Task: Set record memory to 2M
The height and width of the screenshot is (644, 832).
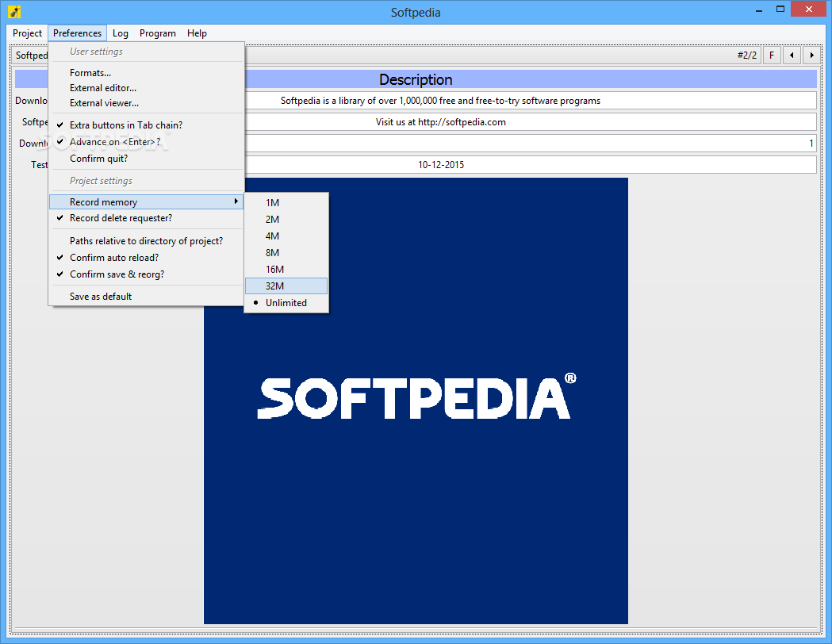Action: point(286,219)
